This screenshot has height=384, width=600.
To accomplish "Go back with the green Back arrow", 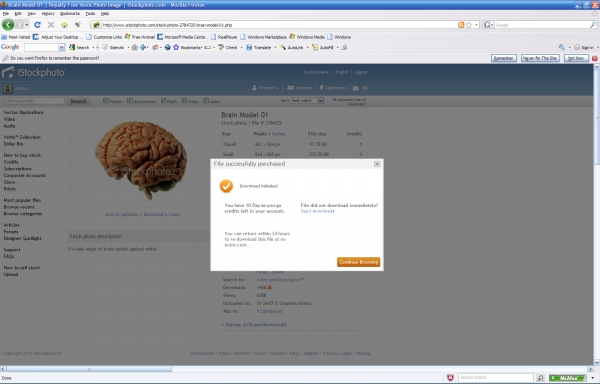I will [8, 25].
